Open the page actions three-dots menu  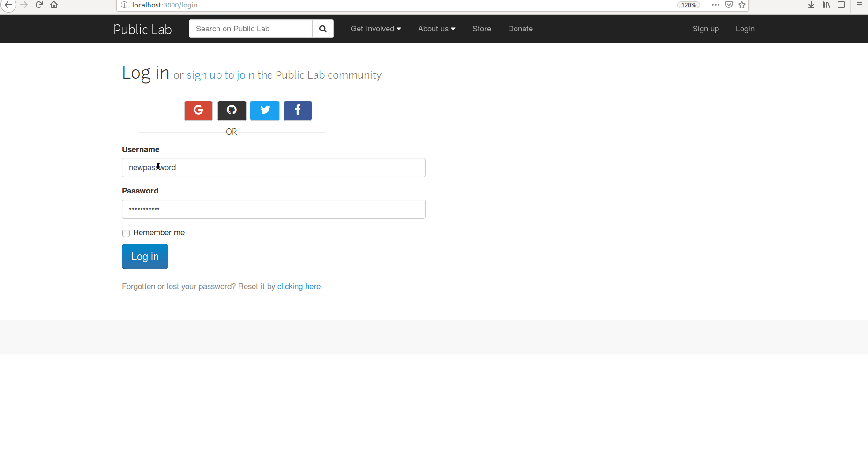(715, 5)
